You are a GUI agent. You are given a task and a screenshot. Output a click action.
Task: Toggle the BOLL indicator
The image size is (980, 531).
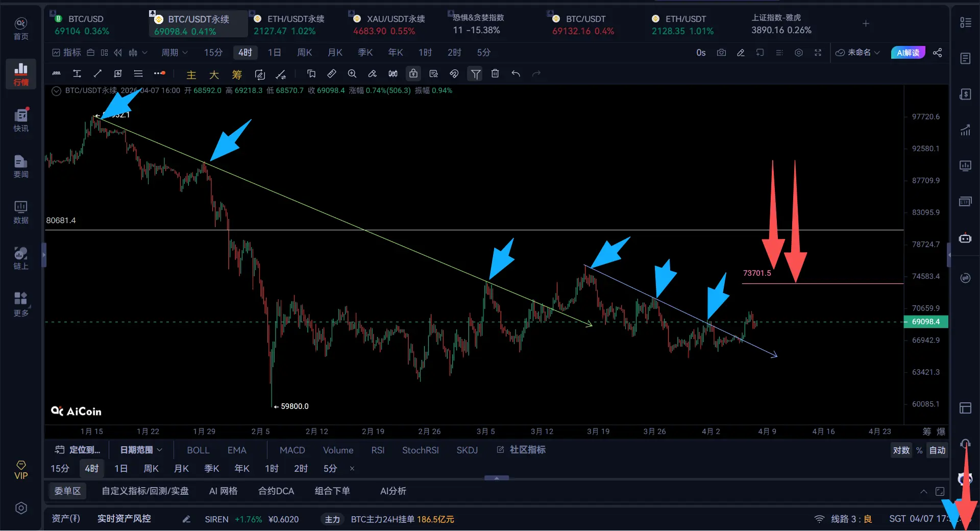[198, 450]
